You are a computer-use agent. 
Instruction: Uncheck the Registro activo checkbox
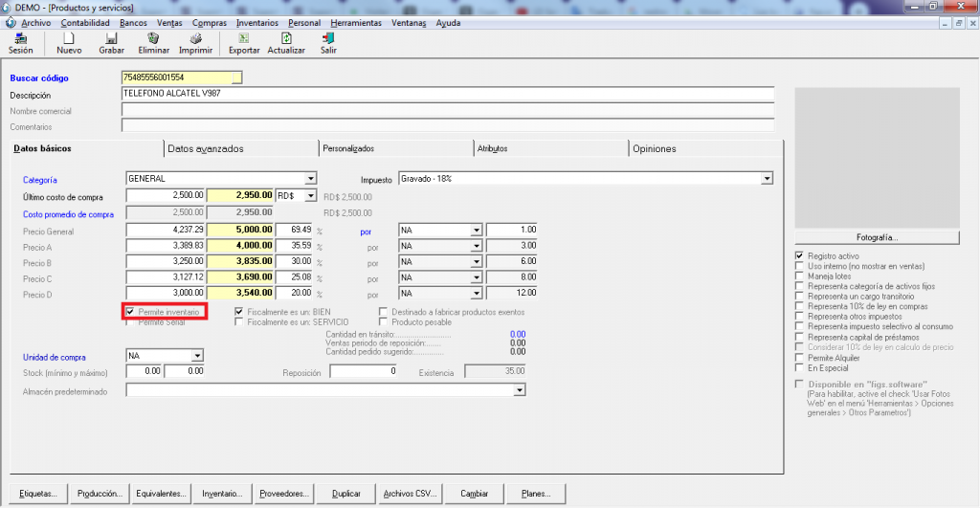pos(800,256)
